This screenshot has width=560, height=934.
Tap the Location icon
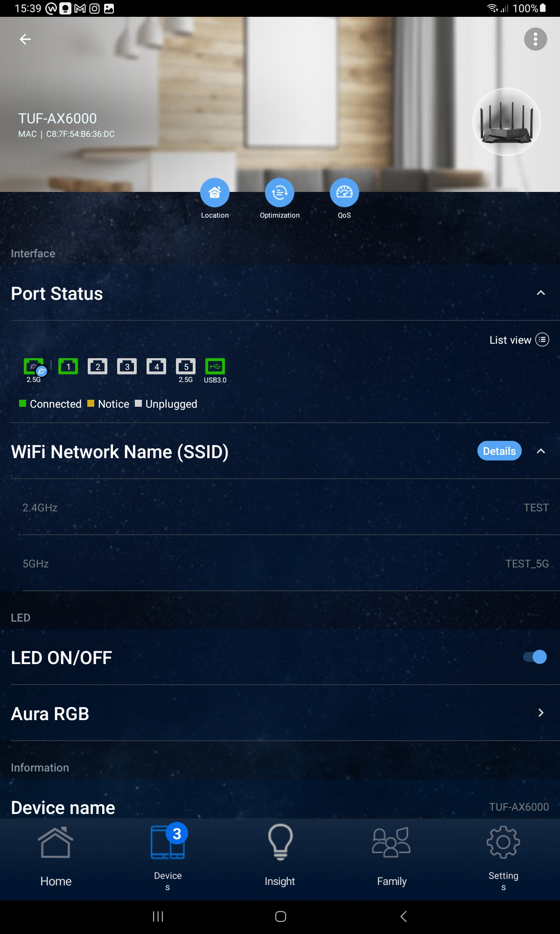click(x=215, y=192)
